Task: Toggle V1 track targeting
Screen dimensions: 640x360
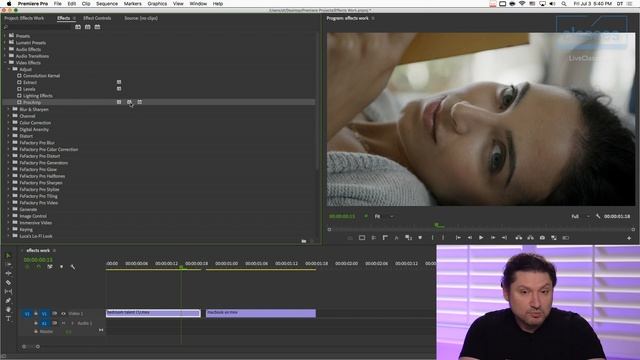Action: 44,314
